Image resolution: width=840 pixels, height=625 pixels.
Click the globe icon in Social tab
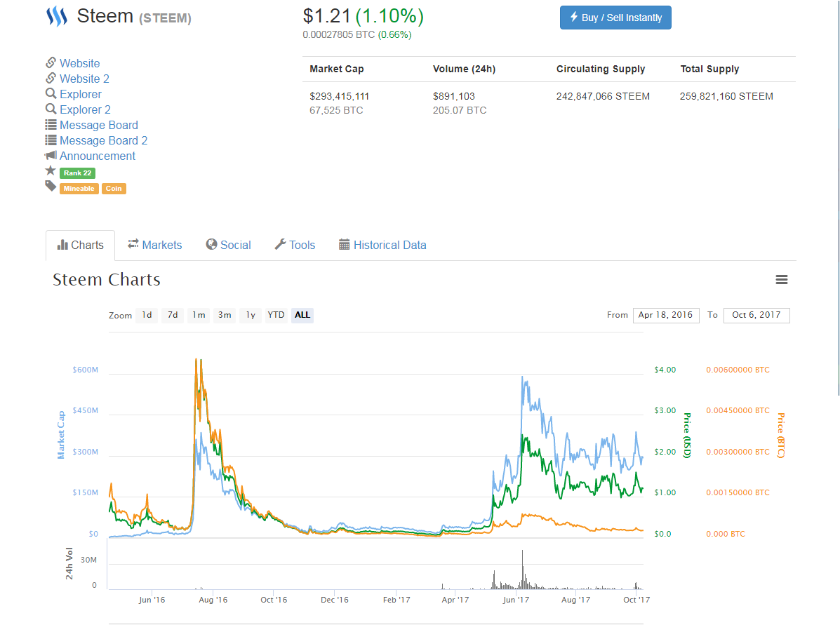click(x=212, y=244)
